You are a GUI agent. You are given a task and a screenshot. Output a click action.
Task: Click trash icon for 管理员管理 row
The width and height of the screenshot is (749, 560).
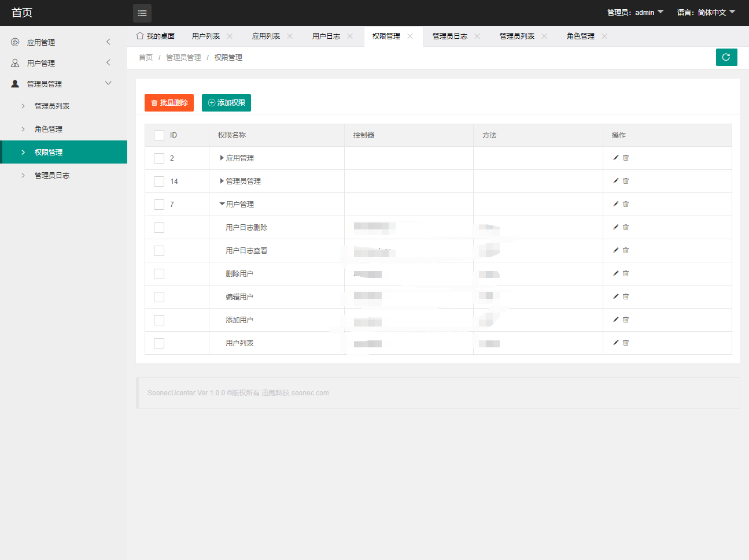point(626,181)
